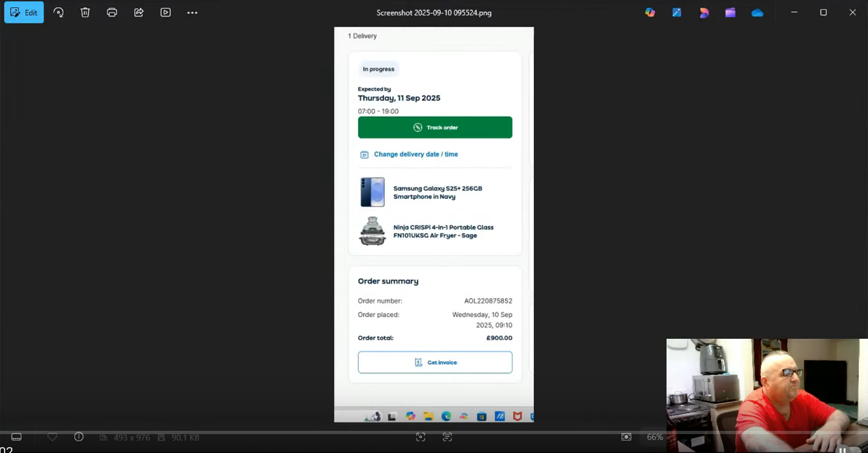The width and height of the screenshot is (868, 453).
Task: Click the OneDrive cloud icon
Action: click(757, 12)
